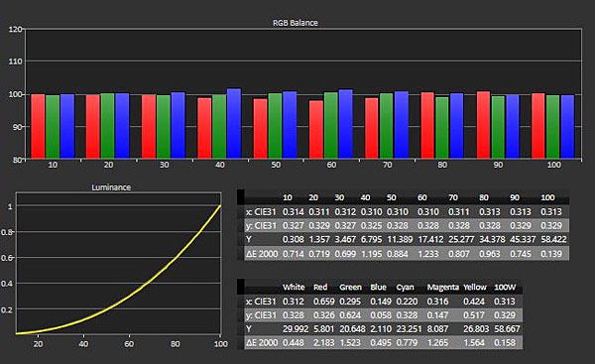This screenshot has width=595, height=364.
Task: Click the ΔE 2000 value 1.233
Action: click(x=428, y=254)
